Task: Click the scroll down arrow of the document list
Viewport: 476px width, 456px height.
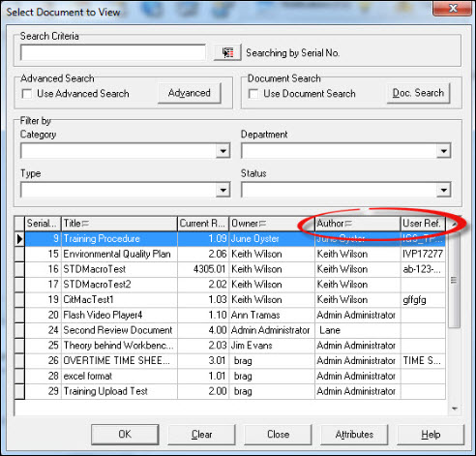Action: (455, 409)
